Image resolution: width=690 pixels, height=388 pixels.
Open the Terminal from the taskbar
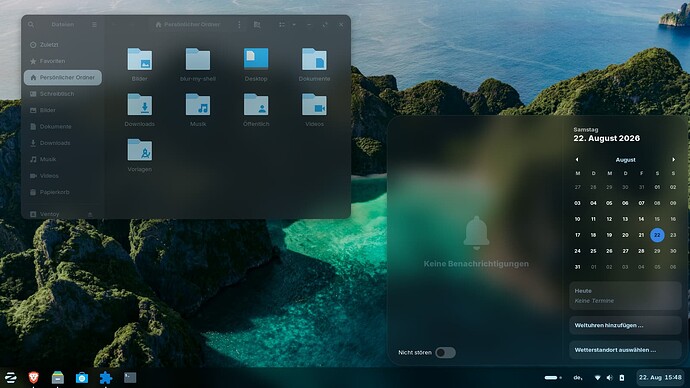130,377
